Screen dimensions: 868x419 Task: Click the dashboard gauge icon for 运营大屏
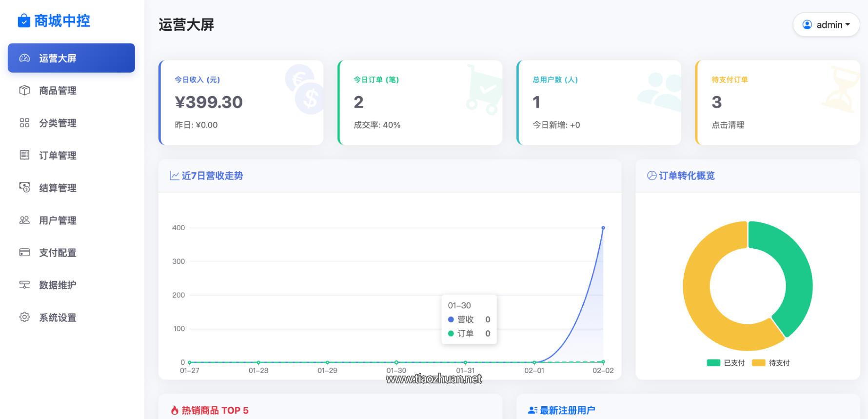coord(24,58)
